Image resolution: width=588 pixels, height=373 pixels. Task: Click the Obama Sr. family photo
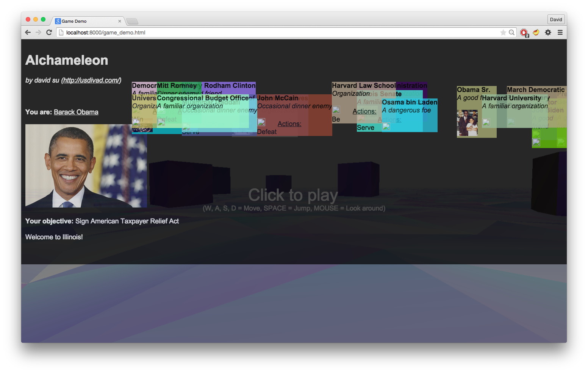coord(467,123)
